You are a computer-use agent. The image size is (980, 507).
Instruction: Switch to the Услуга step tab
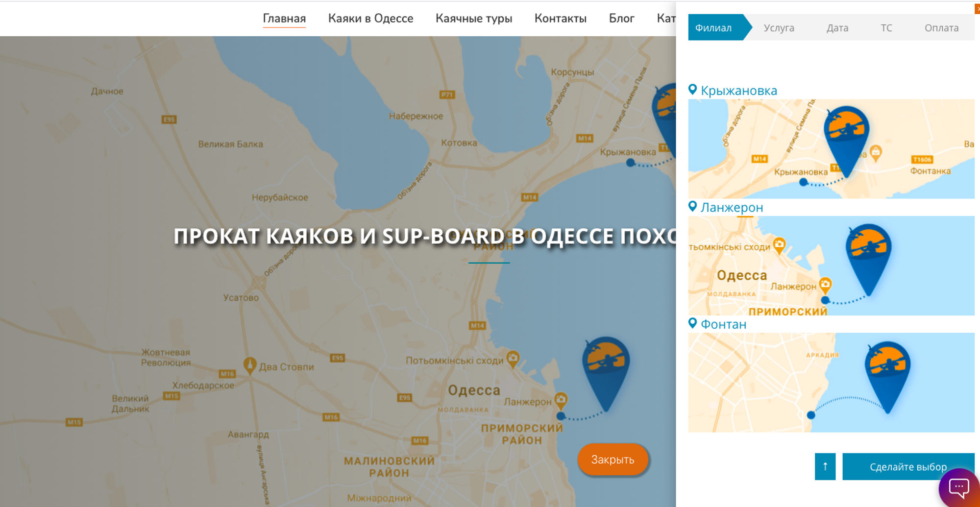(x=779, y=28)
